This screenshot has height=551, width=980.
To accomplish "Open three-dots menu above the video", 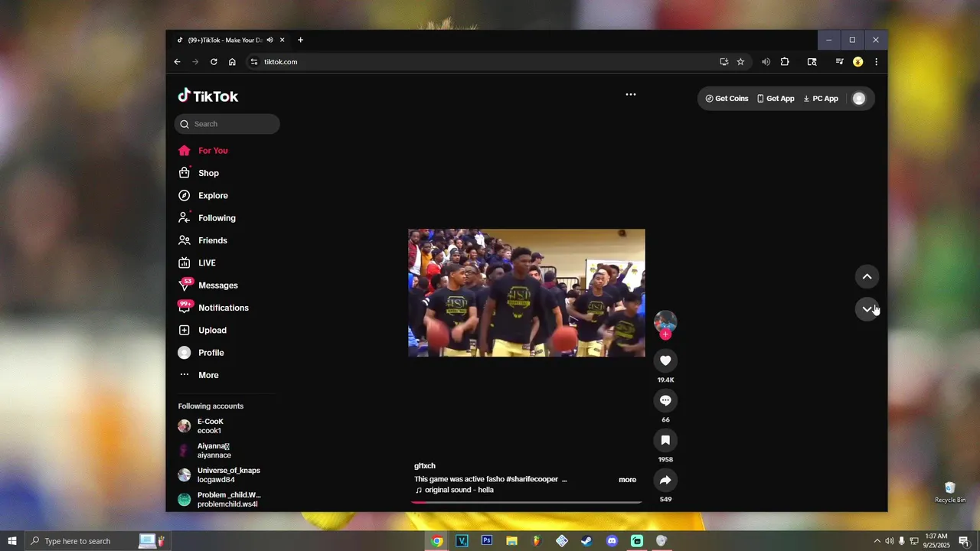I will [631, 95].
